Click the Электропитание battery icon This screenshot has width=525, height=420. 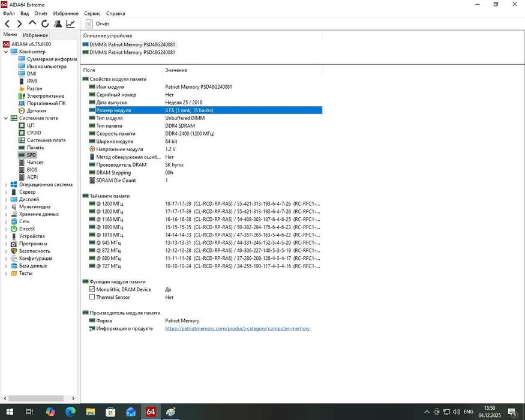pyautogui.click(x=22, y=96)
